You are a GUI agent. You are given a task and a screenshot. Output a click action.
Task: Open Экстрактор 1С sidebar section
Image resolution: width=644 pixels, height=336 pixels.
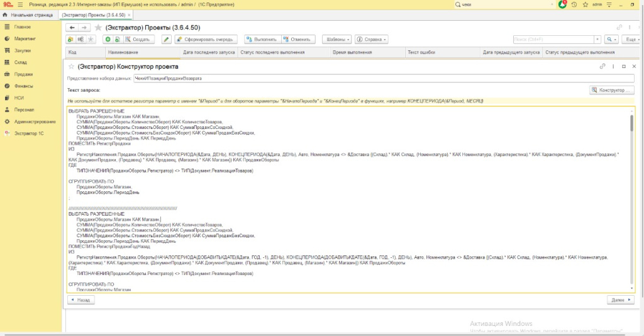coord(28,133)
